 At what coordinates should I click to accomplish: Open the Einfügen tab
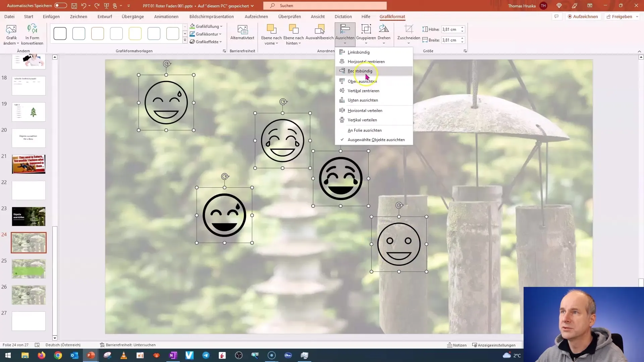[x=51, y=16]
